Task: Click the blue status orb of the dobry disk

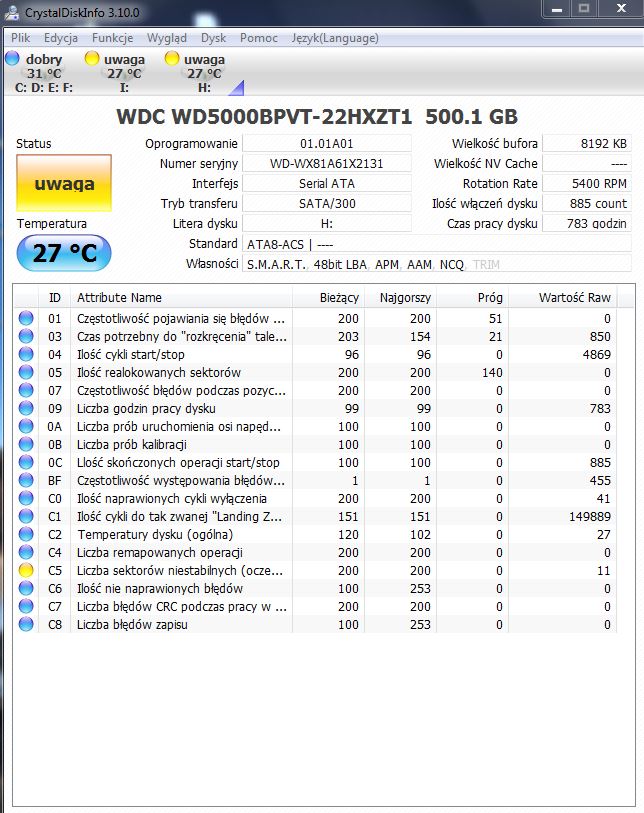Action: click(x=12, y=58)
